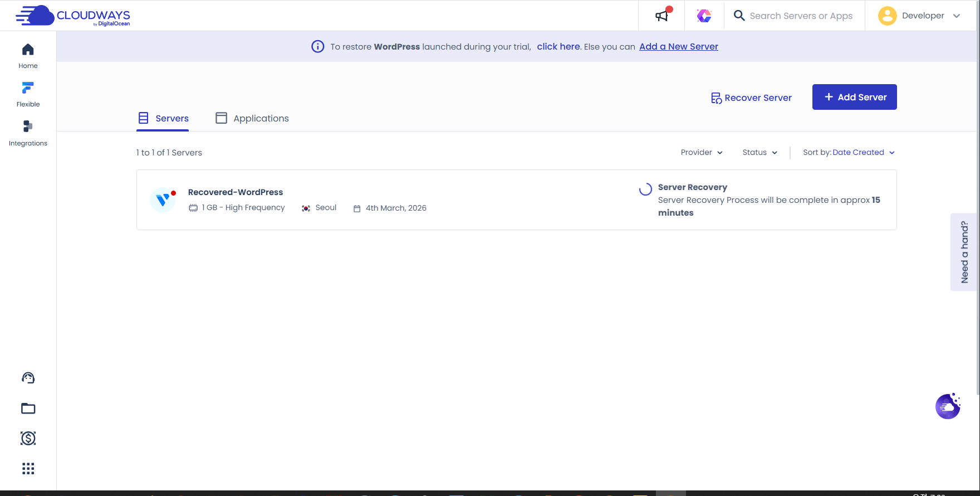Follow the 'click here' restore link

(558, 46)
